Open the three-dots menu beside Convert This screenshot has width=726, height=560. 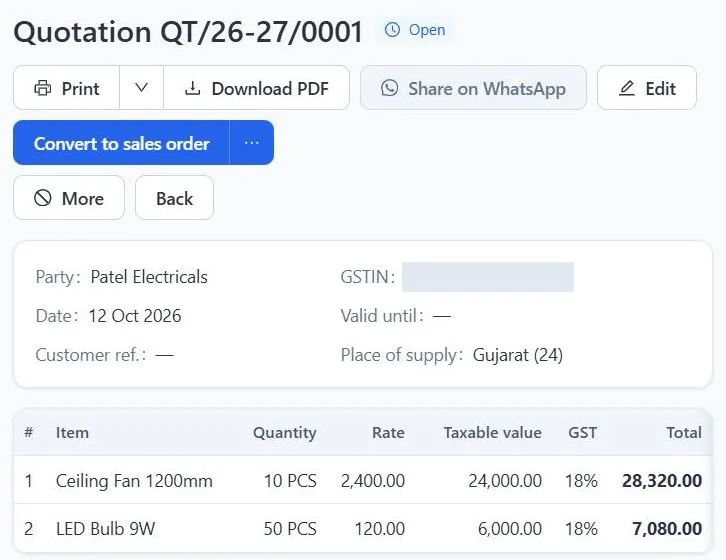tap(251, 143)
